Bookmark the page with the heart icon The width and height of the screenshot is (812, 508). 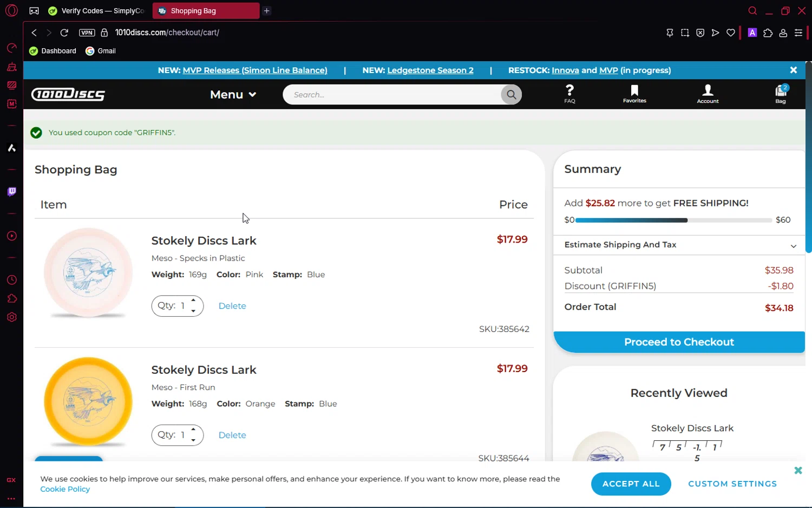coord(731,32)
